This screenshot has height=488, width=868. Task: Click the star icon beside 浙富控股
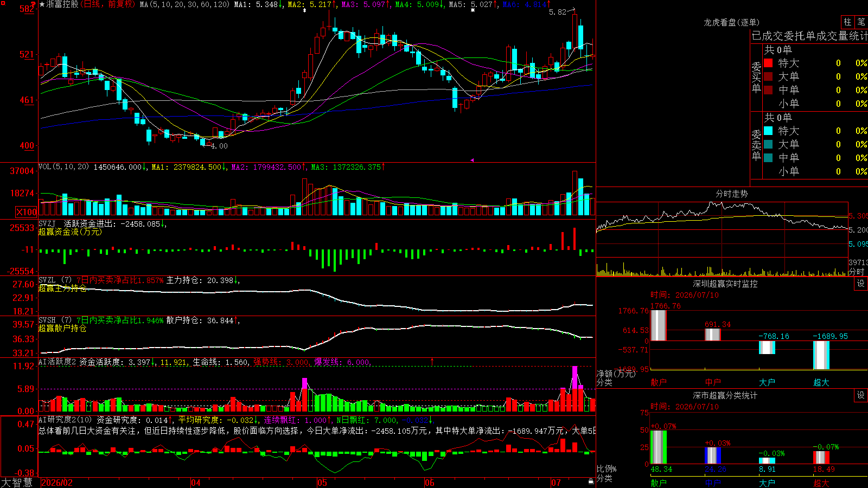[42, 4]
